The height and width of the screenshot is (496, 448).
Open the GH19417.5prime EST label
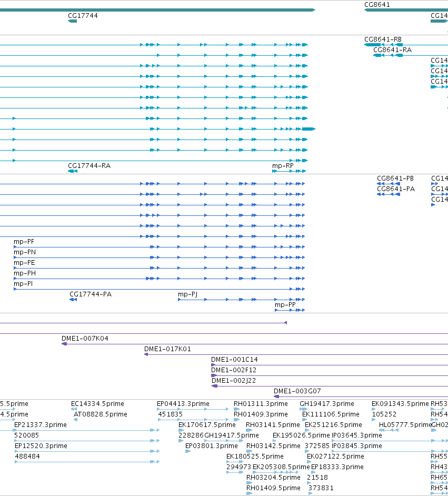[x=232, y=435]
